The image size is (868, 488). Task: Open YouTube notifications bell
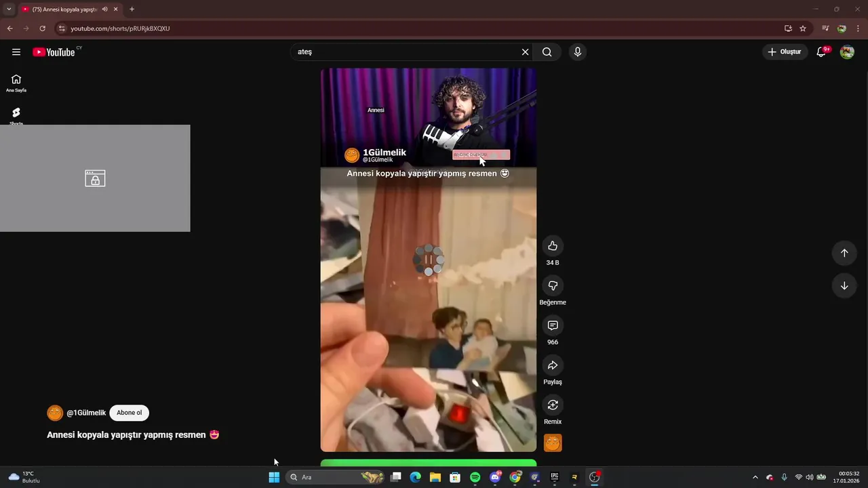pyautogui.click(x=821, y=52)
